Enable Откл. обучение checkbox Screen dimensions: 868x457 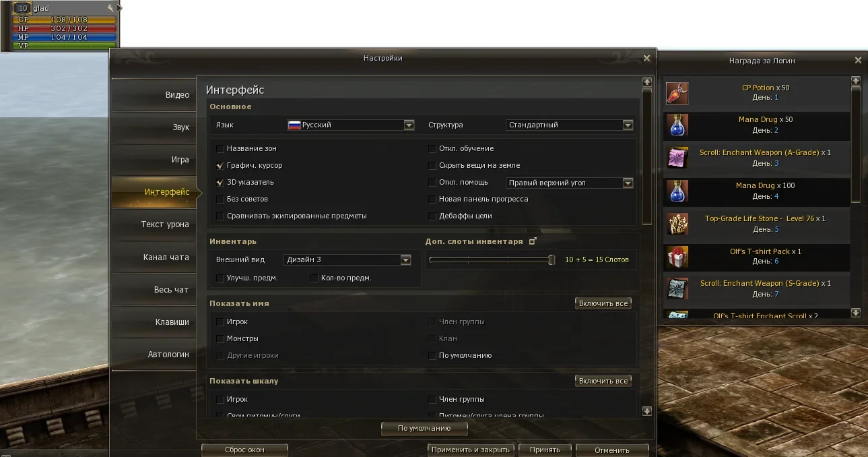[x=432, y=148]
